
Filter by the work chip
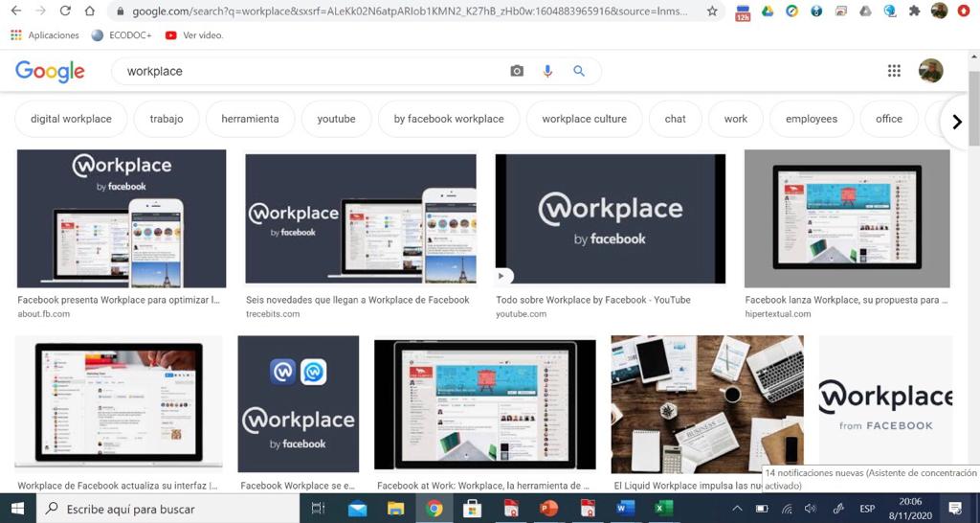736,119
